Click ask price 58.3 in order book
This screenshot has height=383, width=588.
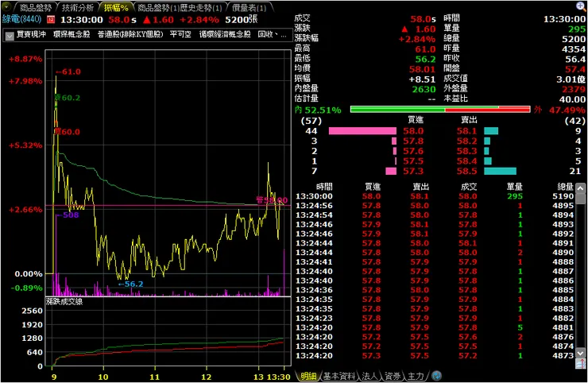coord(466,151)
